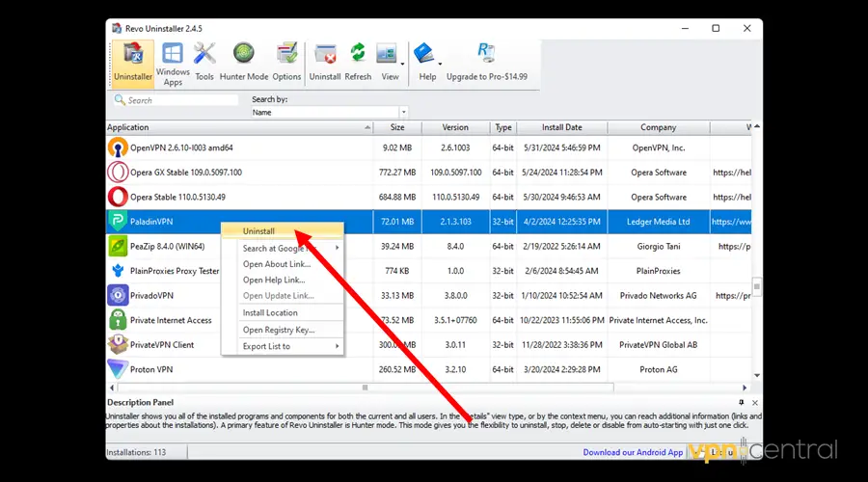This screenshot has height=482, width=868.
Task: Select the Proton VPN row name
Action: click(151, 369)
